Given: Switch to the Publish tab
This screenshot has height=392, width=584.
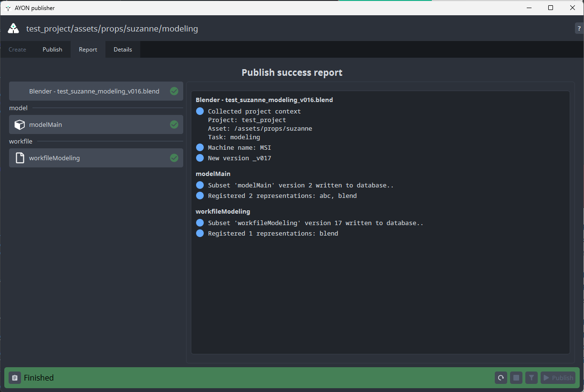Looking at the screenshot, I should tap(52, 50).
